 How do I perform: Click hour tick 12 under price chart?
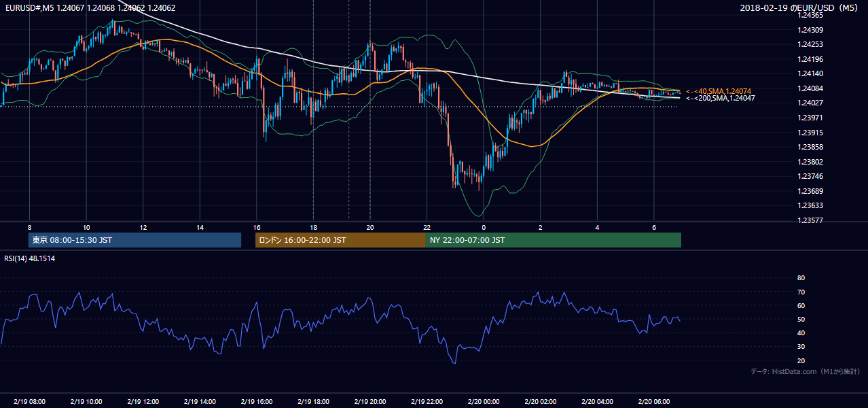pos(143,227)
